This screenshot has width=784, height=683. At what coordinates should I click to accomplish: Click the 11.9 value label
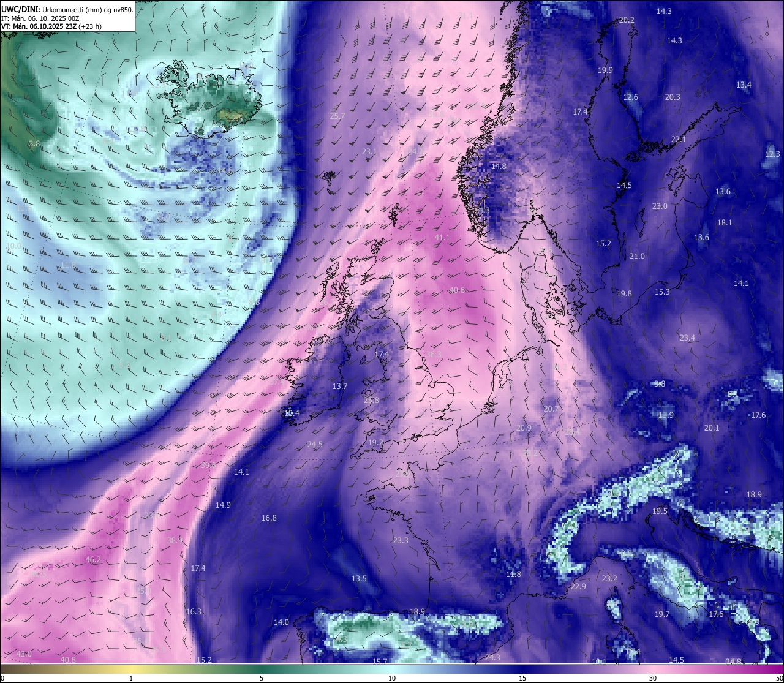[666, 415]
